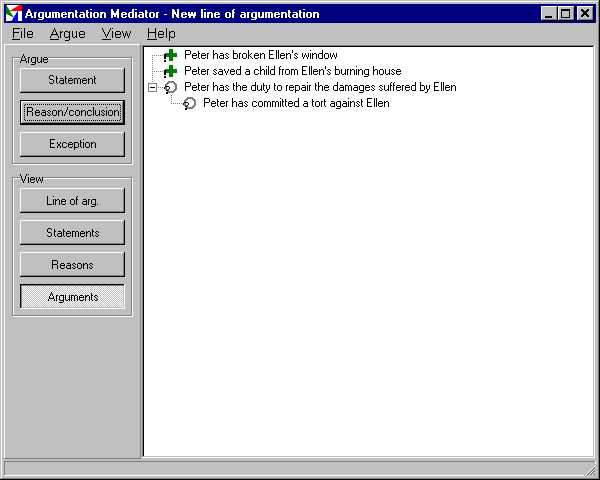Switch to the Reasons view

point(72,265)
